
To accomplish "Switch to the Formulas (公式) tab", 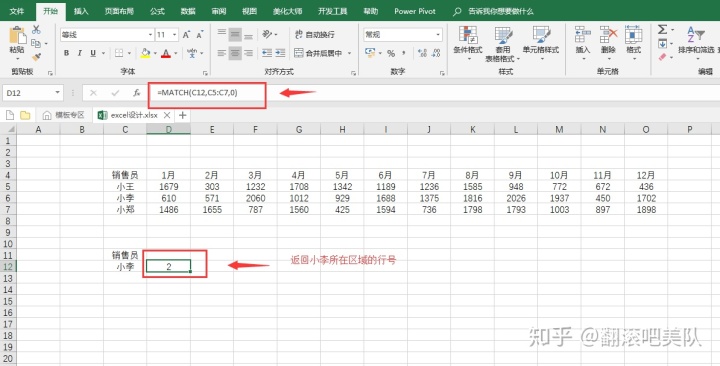I will click(157, 11).
